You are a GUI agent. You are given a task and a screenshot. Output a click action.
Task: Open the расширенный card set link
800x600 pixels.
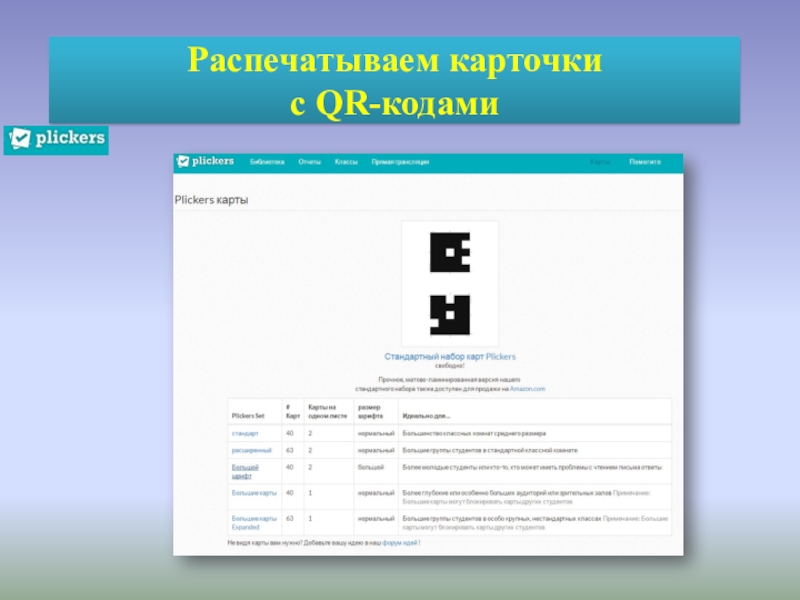tap(252, 450)
